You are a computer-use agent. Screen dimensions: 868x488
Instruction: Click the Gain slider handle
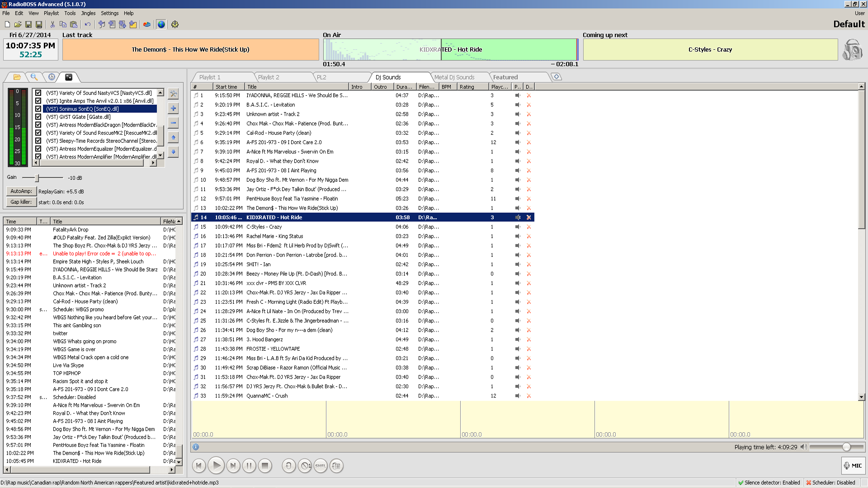tap(37, 178)
